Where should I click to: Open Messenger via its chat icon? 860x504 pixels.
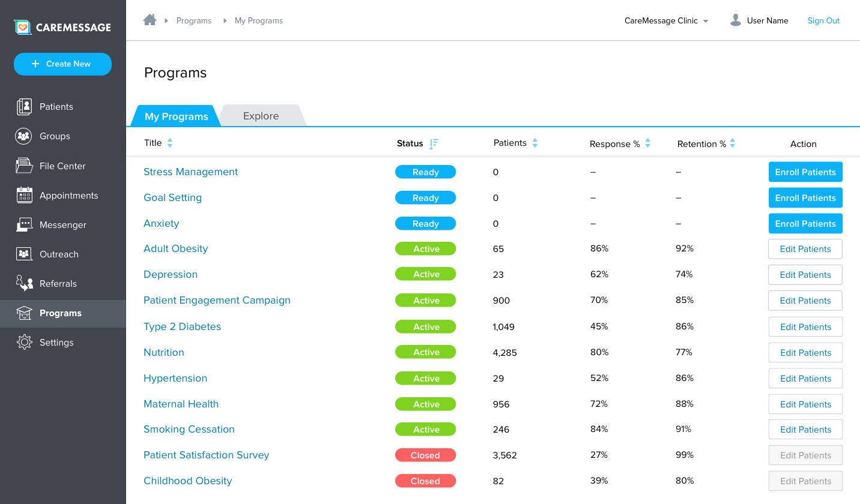tap(24, 224)
